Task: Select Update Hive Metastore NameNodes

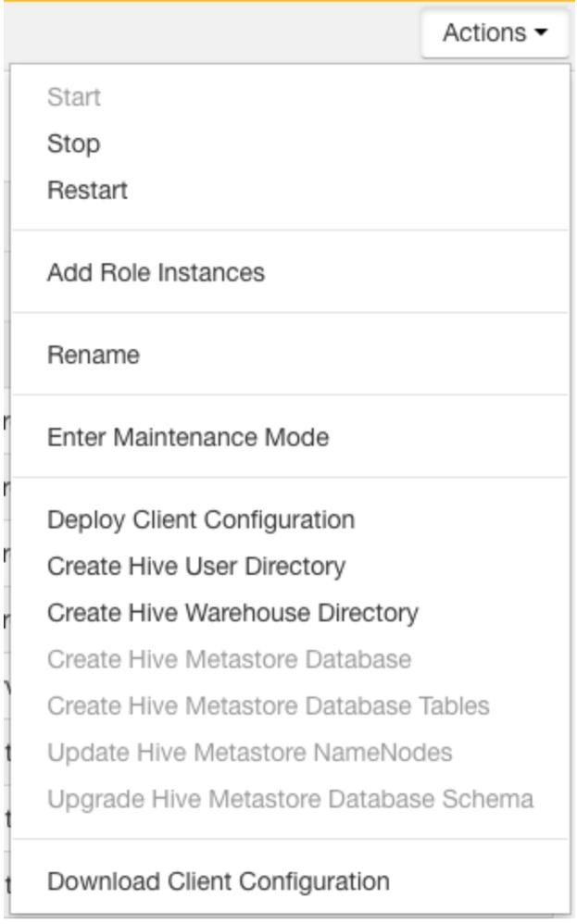Action: (x=250, y=753)
